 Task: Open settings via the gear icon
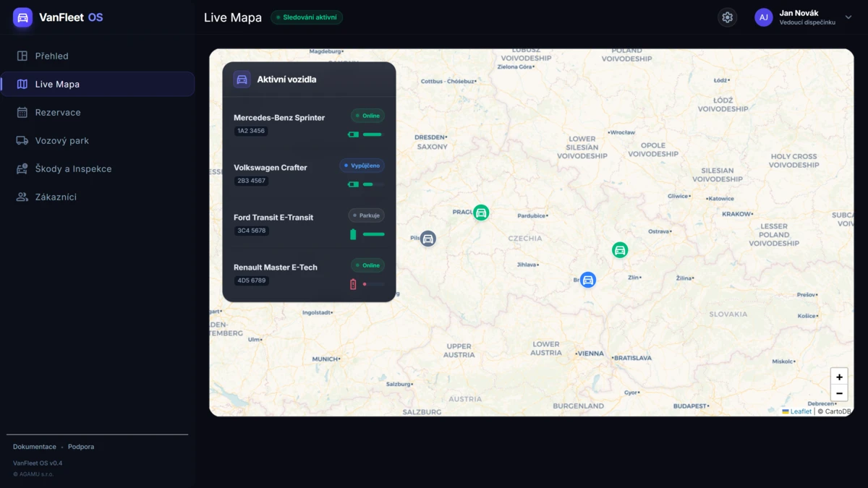tap(727, 17)
